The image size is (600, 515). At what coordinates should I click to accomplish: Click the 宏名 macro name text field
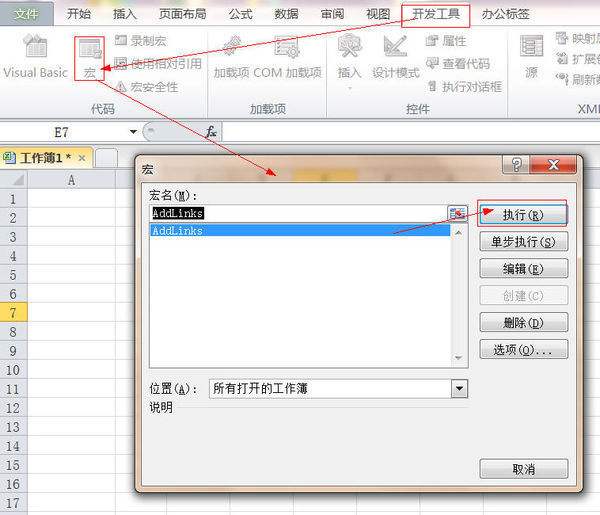[x=298, y=213]
